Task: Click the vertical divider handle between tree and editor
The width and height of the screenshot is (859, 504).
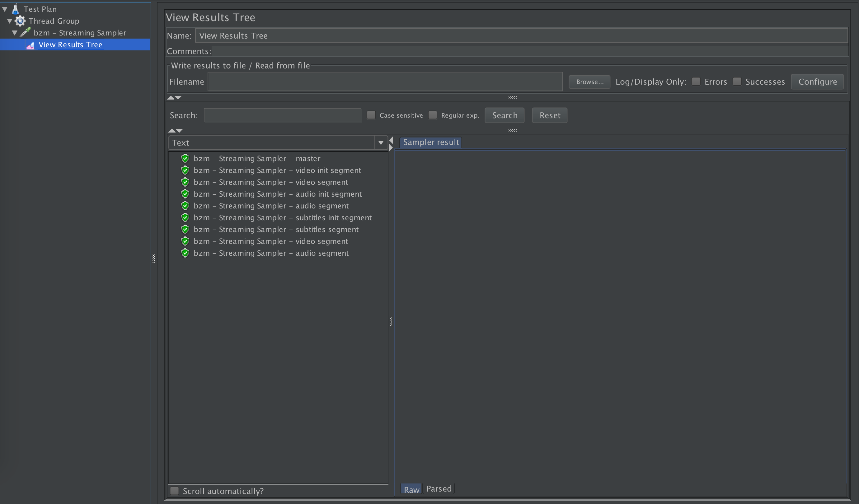Action: click(154, 259)
